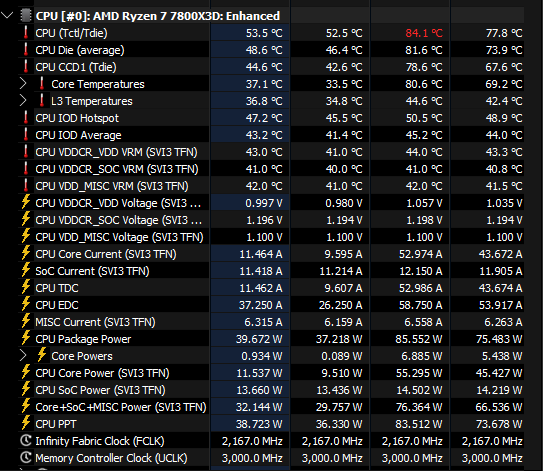Image resolution: width=543 pixels, height=471 pixels.
Task: Click thermometer icon beside CPU VDDCR_VDD VRM
Action: pos(26,151)
